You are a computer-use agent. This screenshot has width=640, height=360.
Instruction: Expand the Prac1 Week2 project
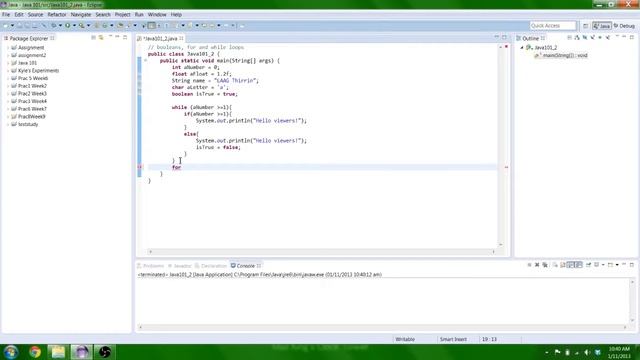pos(8,86)
